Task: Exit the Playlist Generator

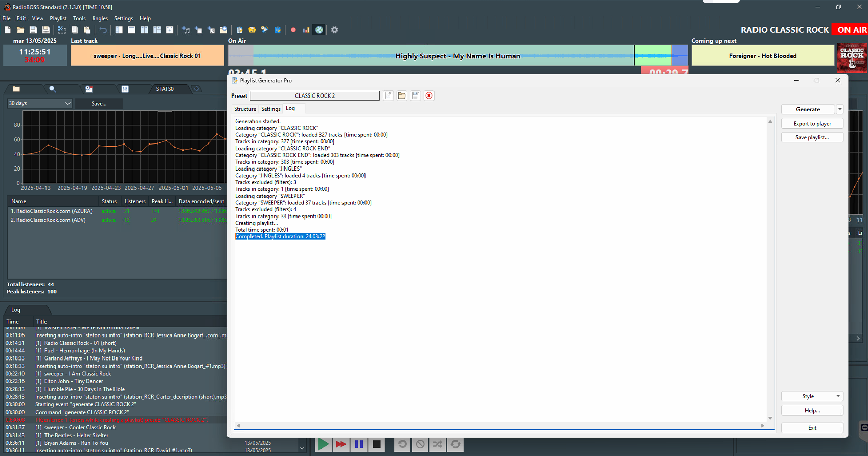Action: point(812,428)
